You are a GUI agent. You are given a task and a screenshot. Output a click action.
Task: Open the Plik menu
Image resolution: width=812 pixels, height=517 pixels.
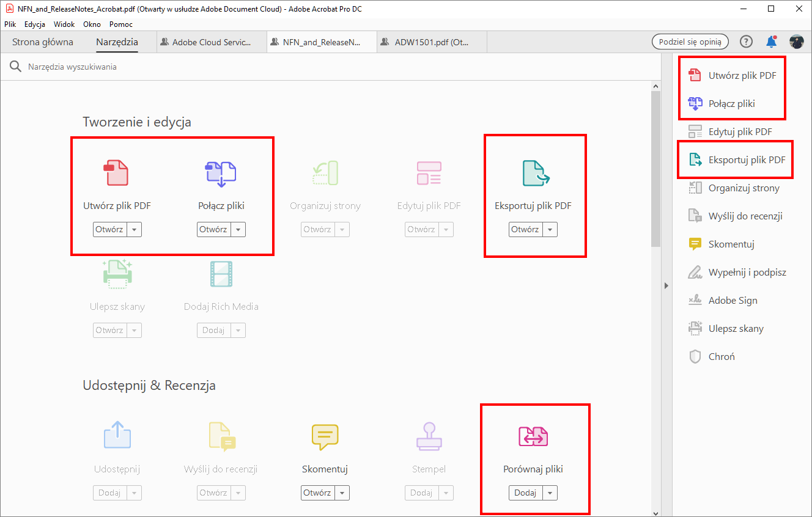point(10,24)
